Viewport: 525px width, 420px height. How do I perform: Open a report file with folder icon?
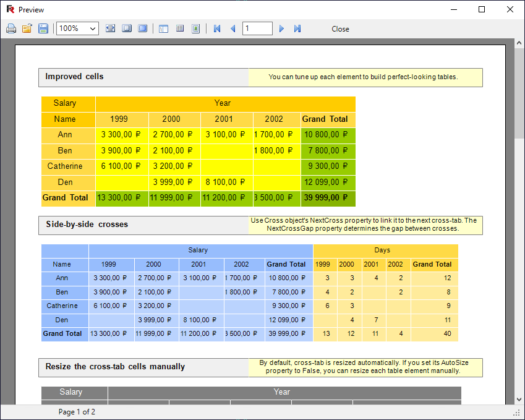point(27,28)
